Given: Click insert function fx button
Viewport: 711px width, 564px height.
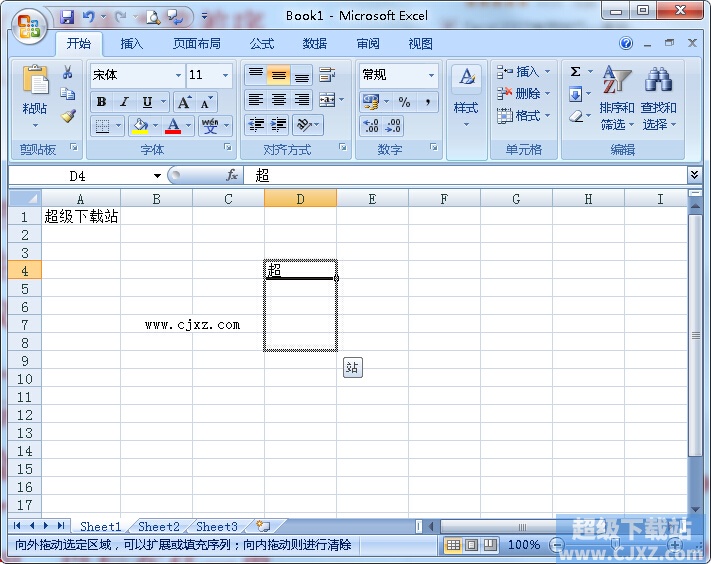Looking at the screenshot, I should click(x=232, y=175).
